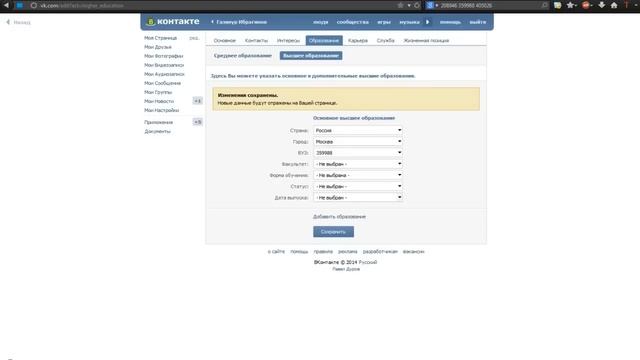
Task: Open the Факультет dropdown
Action: pyautogui.click(x=358, y=164)
